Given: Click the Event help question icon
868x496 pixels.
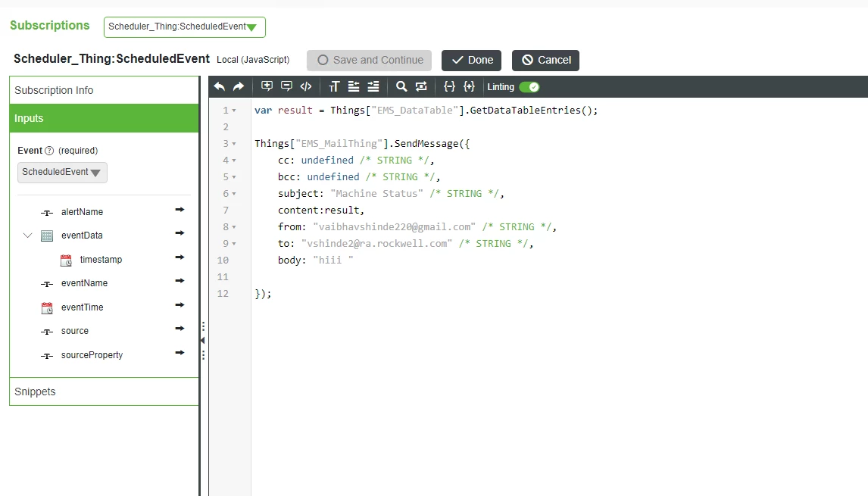Looking at the screenshot, I should (49, 151).
